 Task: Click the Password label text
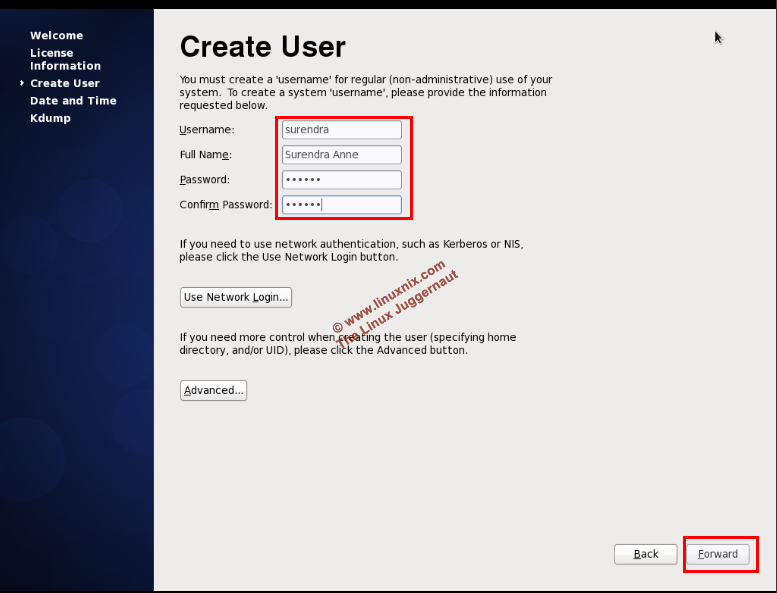[x=204, y=180]
